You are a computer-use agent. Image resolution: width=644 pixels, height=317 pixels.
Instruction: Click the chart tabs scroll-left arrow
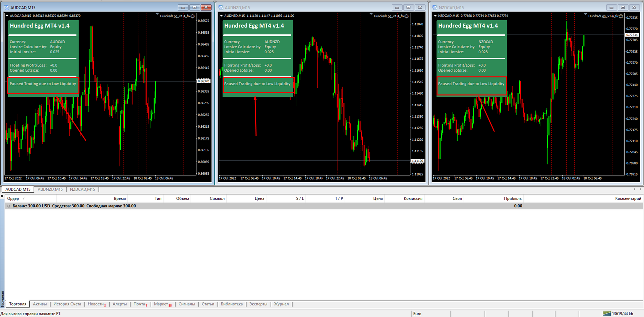coord(634,189)
